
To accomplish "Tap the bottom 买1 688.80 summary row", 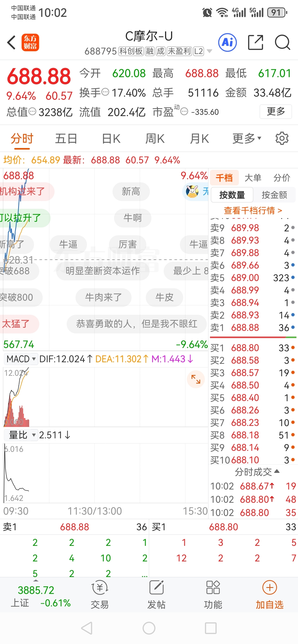I will 223,527.
